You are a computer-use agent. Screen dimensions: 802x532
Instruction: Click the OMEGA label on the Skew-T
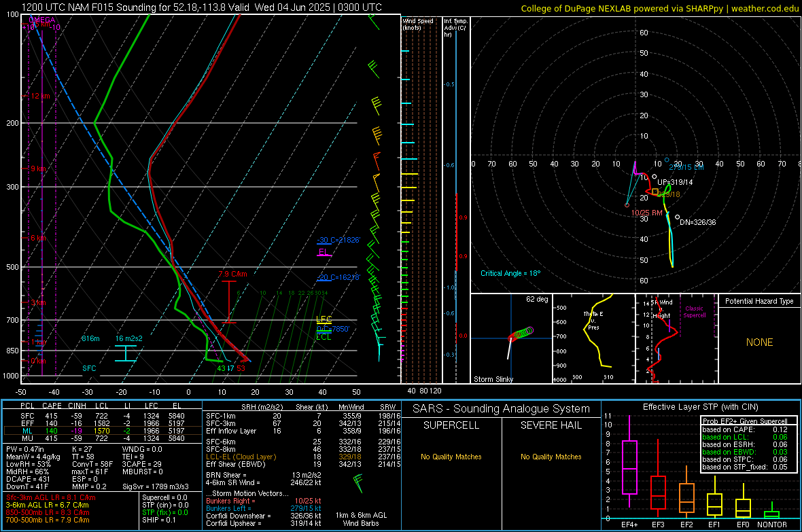tap(42, 20)
